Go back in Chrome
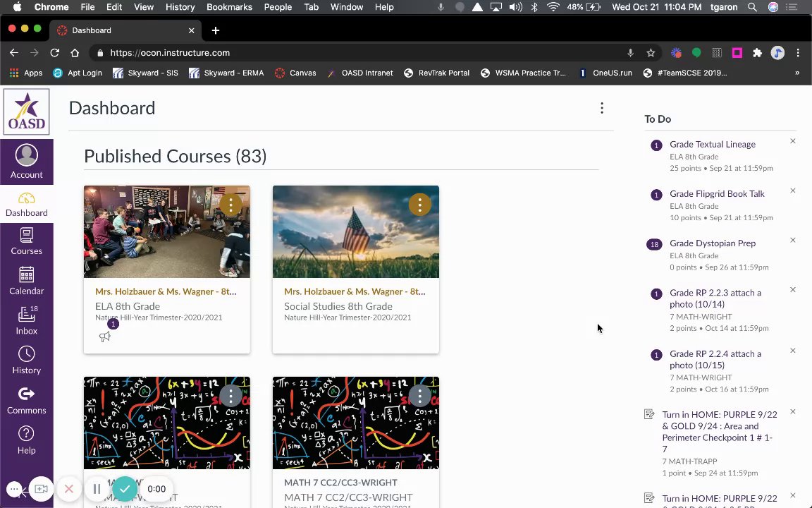The width and height of the screenshot is (812, 508). 14,53
